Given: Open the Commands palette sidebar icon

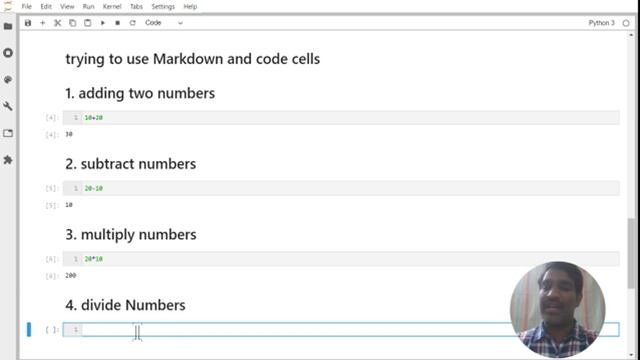Looking at the screenshot, I should click(x=8, y=80).
